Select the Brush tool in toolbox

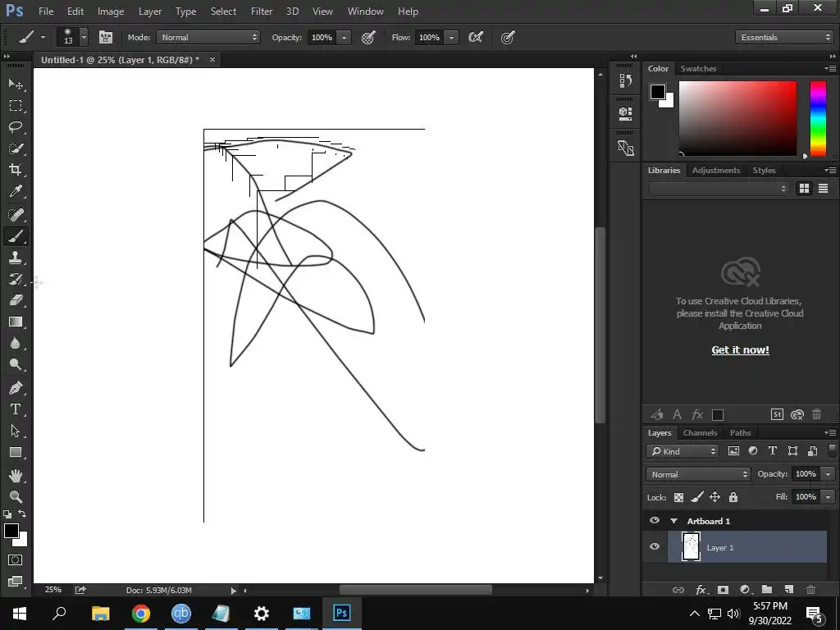16,236
